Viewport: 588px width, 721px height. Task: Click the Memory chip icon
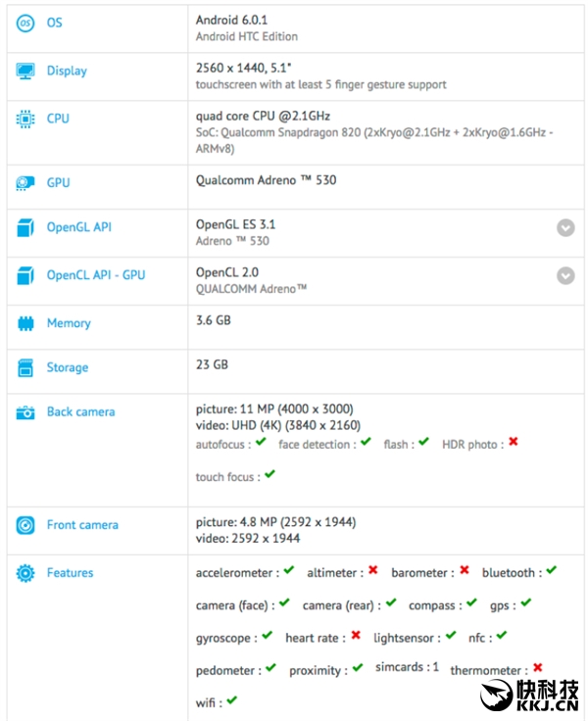click(25, 323)
